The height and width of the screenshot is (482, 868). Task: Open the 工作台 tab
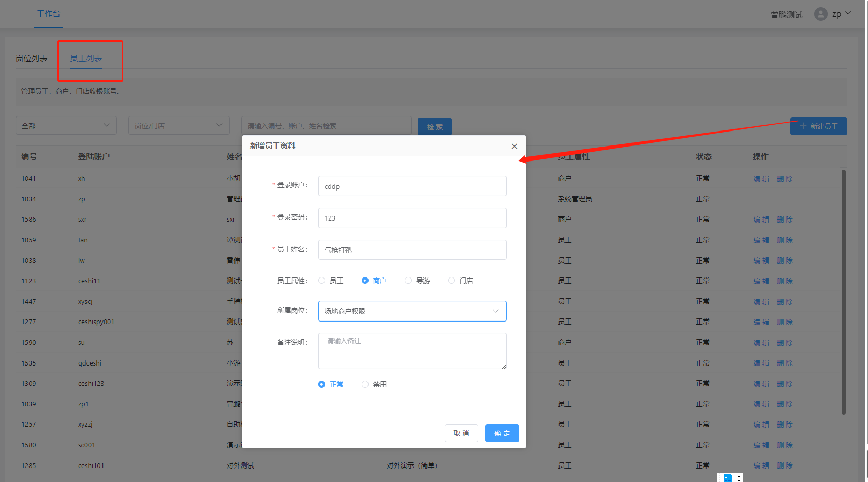pyautogui.click(x=49, y=14)
